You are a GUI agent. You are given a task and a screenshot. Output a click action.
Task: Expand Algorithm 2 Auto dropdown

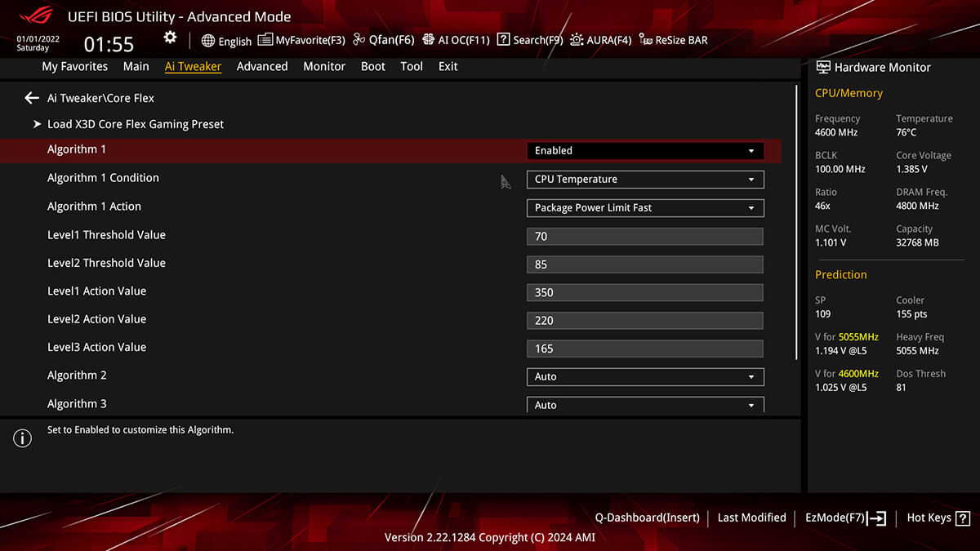pyautogui.click(x=645, y=376)
